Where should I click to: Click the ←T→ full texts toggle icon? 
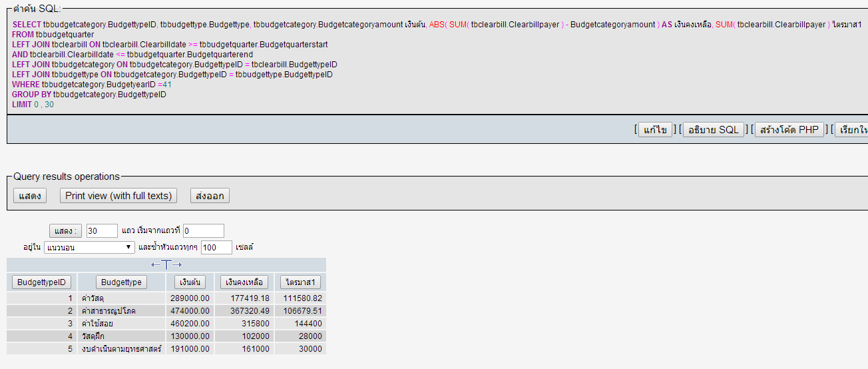pyautogui.click(x=166, y=264)
